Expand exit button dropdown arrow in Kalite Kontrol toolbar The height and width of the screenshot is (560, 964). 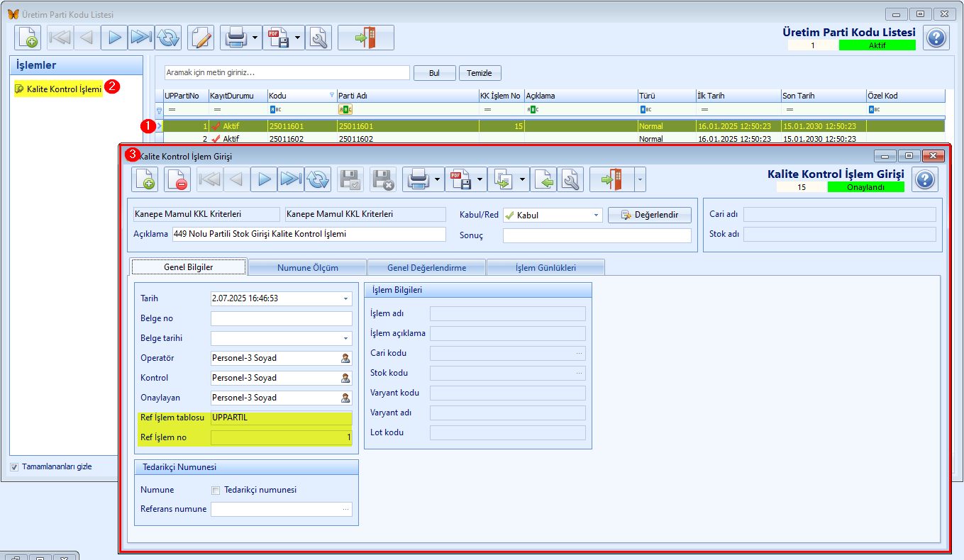click(x=641, y=180)
